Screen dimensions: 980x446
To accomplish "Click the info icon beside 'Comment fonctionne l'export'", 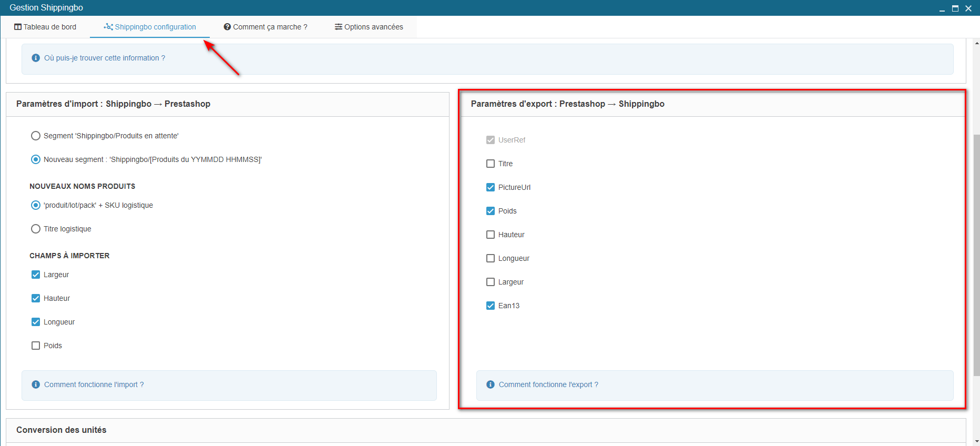I will pos(491,384).
